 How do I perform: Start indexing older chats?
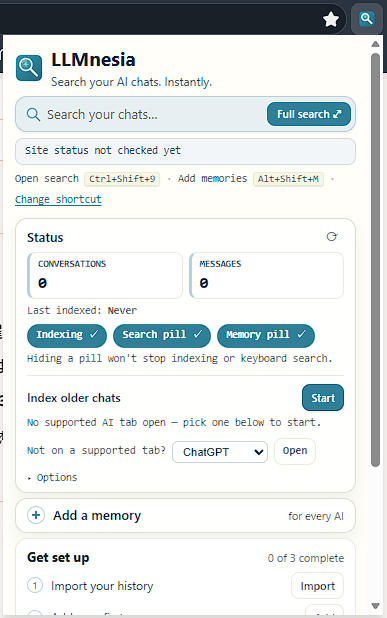(323, 398)
